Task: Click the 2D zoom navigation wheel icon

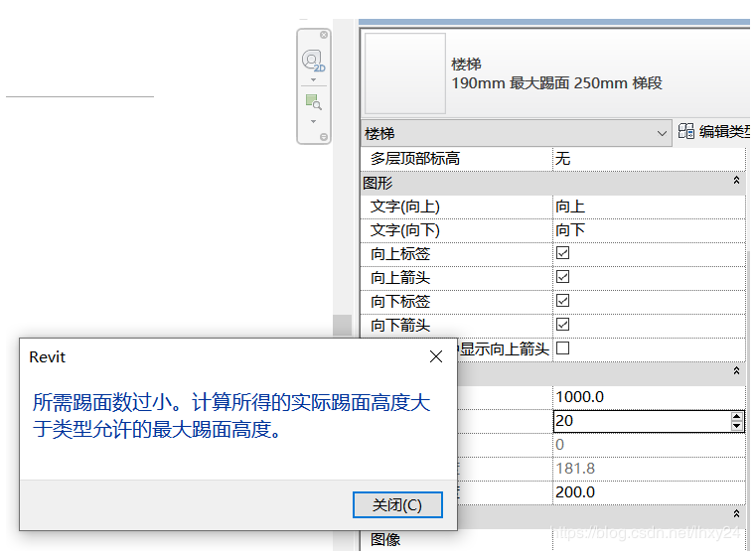Action: [313, 62]
